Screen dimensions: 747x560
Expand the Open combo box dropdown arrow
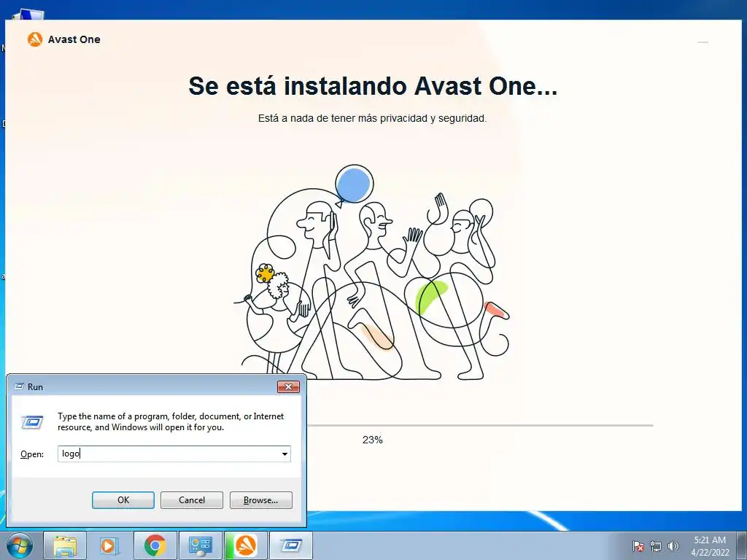(x=285, y=454)
